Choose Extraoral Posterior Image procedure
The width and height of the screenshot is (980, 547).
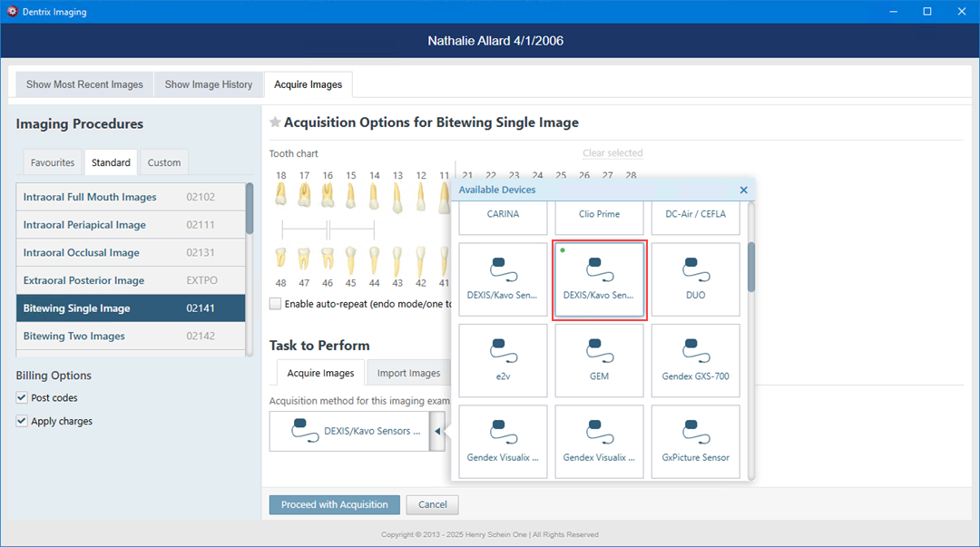point(131,280)
